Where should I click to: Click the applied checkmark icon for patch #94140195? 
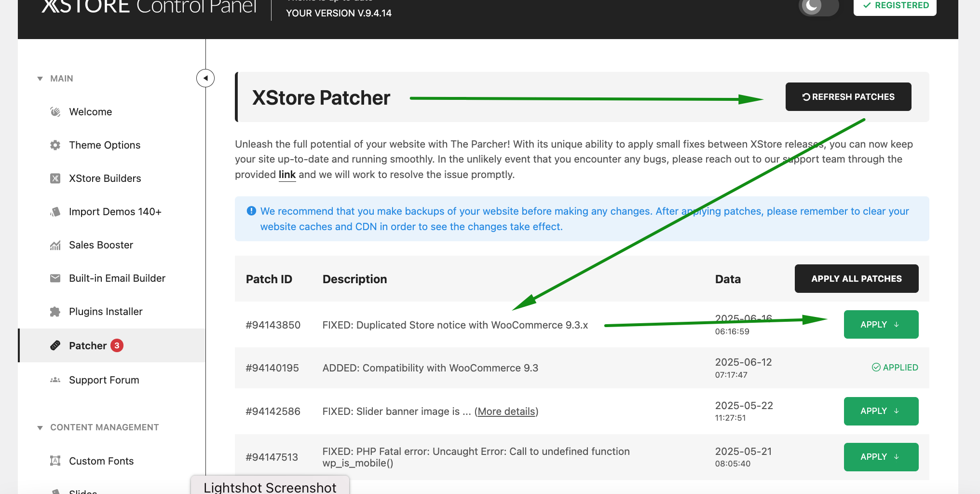pyautogui.click(x=876, y=367)
